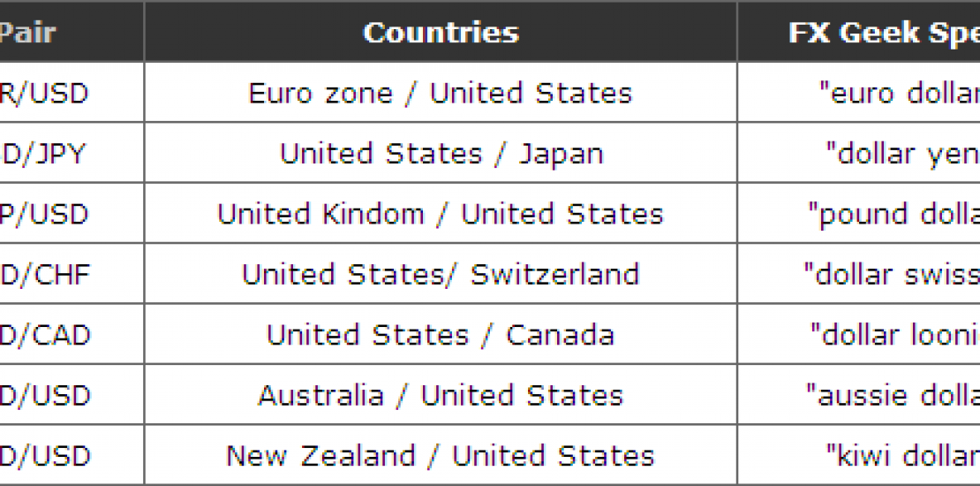
Task: Click the New Zealand / United States cell
Action: tap(441, 456)
